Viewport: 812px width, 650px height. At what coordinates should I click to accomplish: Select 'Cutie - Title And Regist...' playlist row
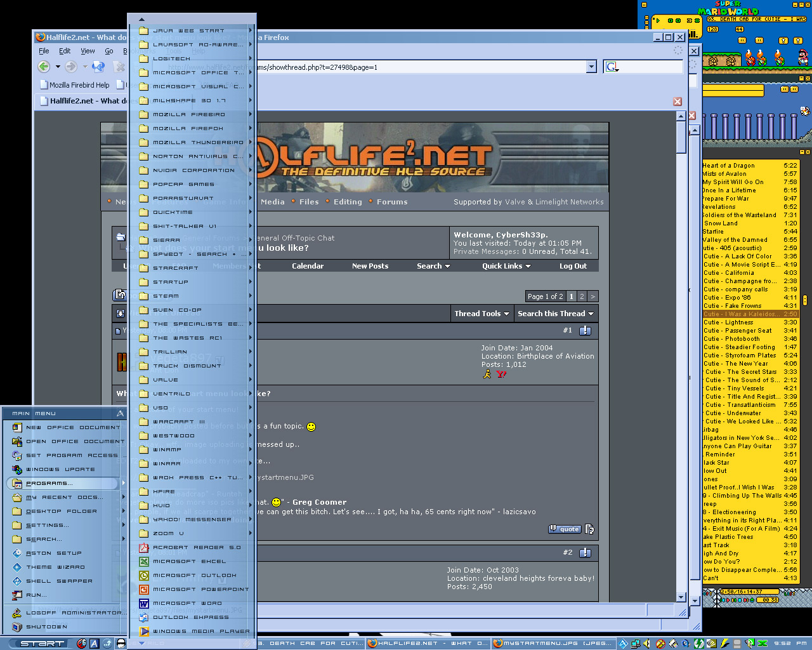click(x=750, y=397)
